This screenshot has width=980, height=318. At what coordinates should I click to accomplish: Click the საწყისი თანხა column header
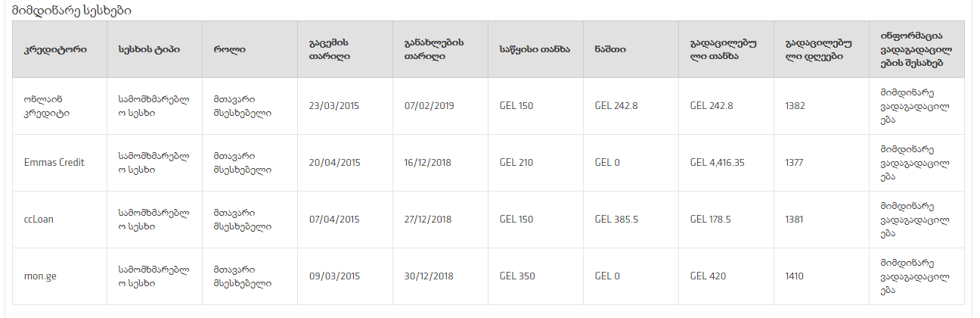click(535, 49)
